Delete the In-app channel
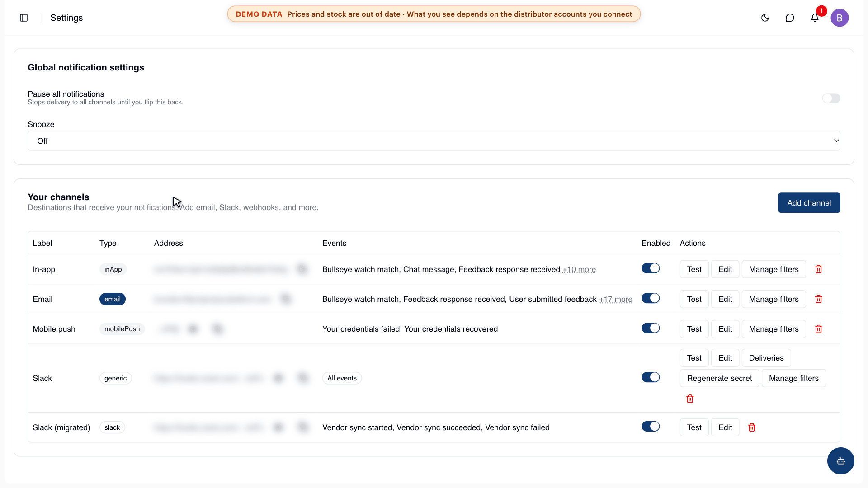 818,269
